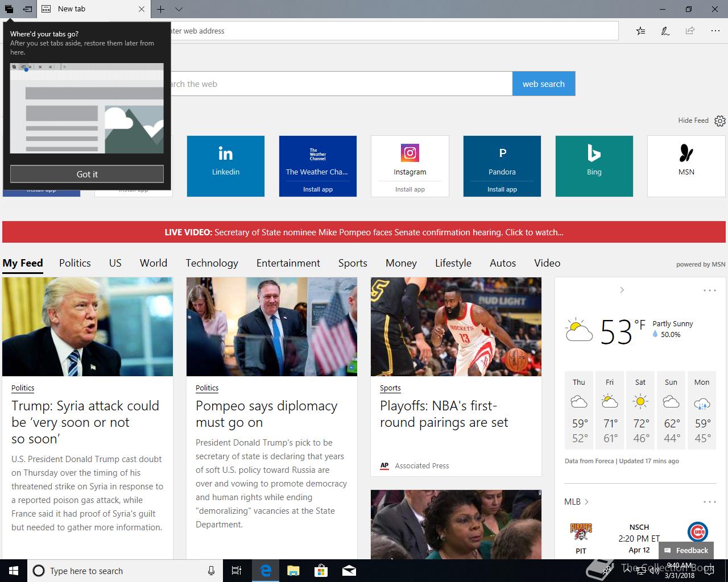This screenshot has height=582, width=728.
Task: Switch to the Money tab
Action: coord(401,263)
